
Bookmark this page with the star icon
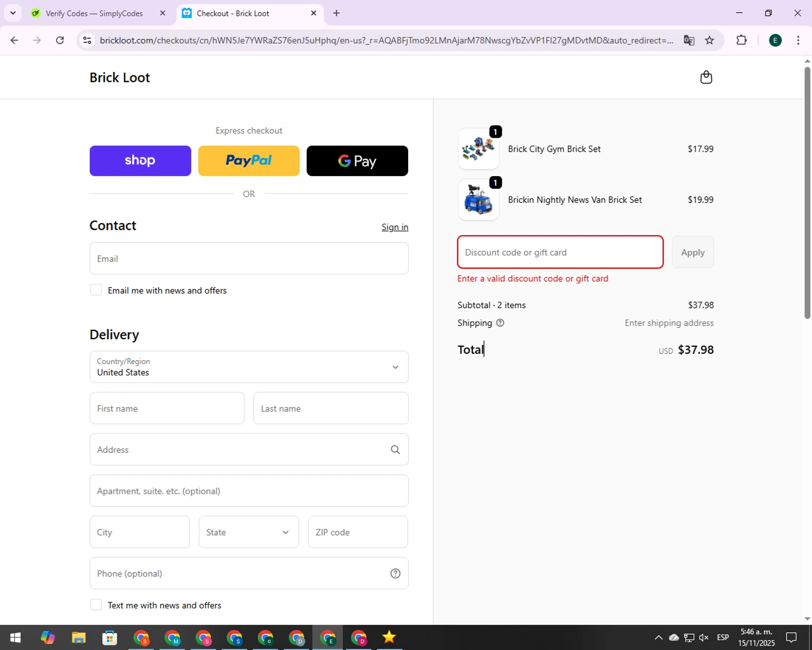click(x=709, y=40)
